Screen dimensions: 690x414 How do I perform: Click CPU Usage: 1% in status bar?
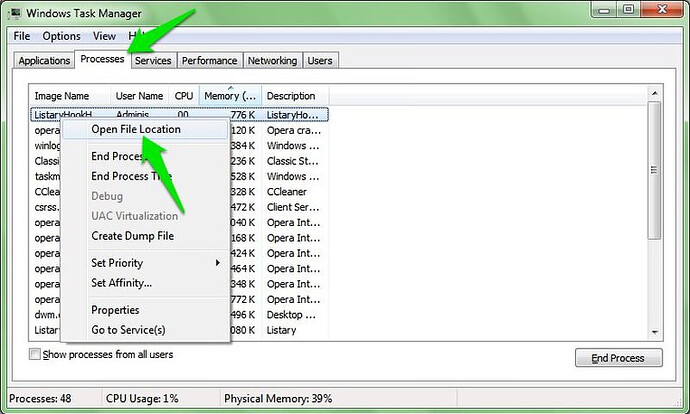(x=142, y=399)
